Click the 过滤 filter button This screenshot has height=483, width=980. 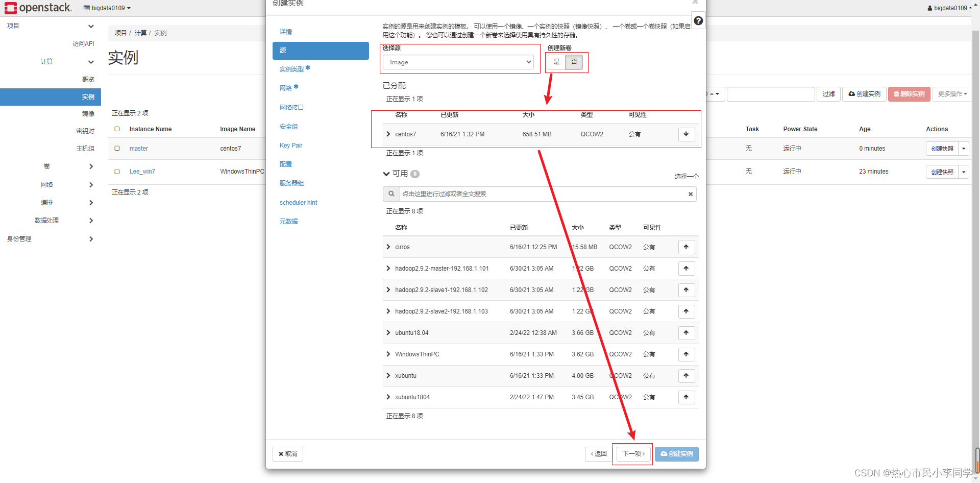tap(828, 94)
